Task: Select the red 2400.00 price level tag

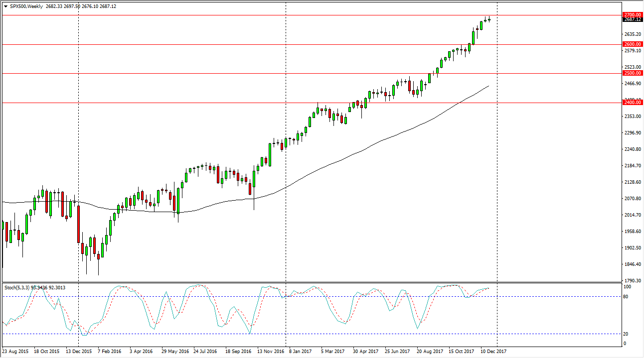Action: pos(632,103)
